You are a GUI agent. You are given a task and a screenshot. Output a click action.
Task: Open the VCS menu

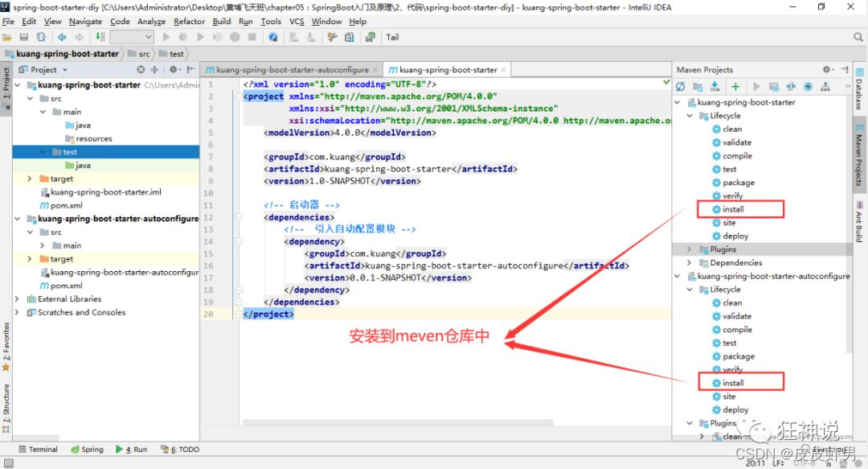click(297, 21)
